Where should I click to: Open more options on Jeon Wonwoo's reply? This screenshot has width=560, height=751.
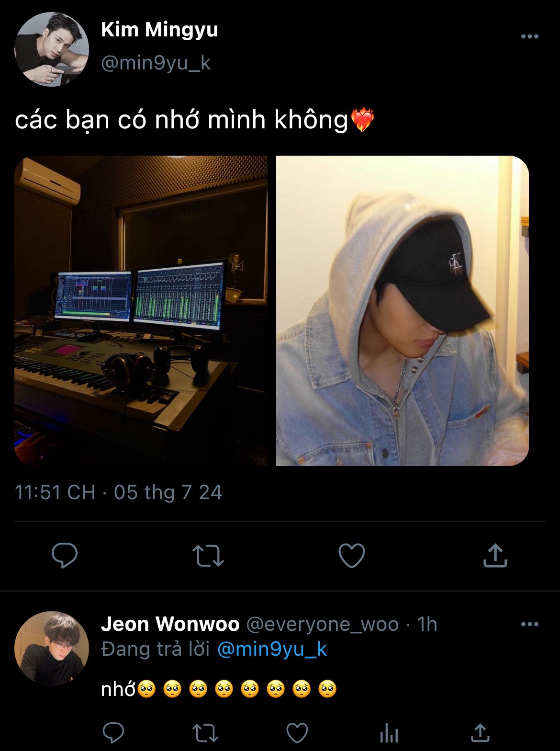[x=530, y=624]
